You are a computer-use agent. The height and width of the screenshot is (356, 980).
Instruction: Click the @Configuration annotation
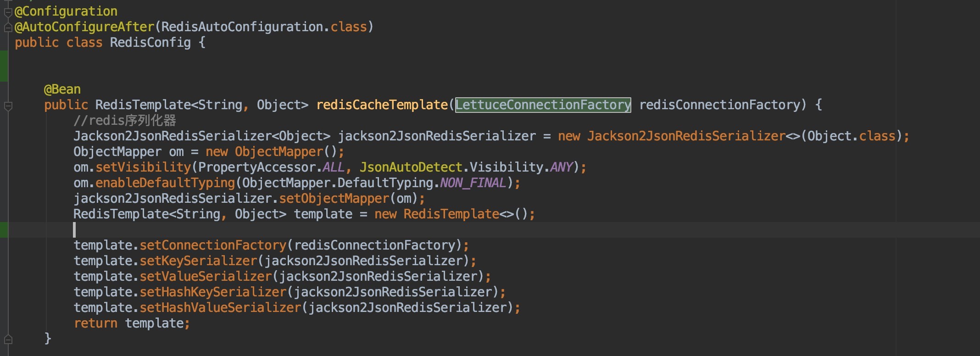point(66,11)
